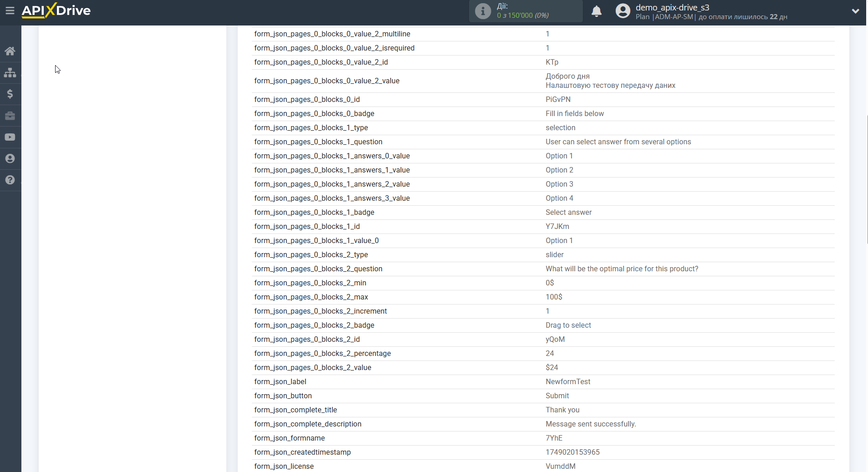Select 'Option 2' answer value
This screenshot has height=472, width=868.
tap(559, 170)
